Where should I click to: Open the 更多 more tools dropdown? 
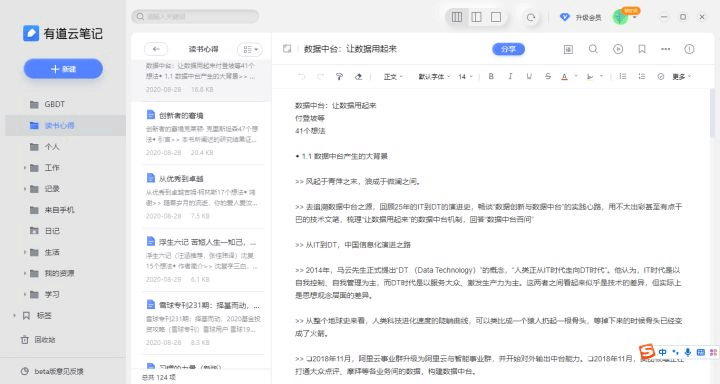pyautogui.click(x=681, y=77)
